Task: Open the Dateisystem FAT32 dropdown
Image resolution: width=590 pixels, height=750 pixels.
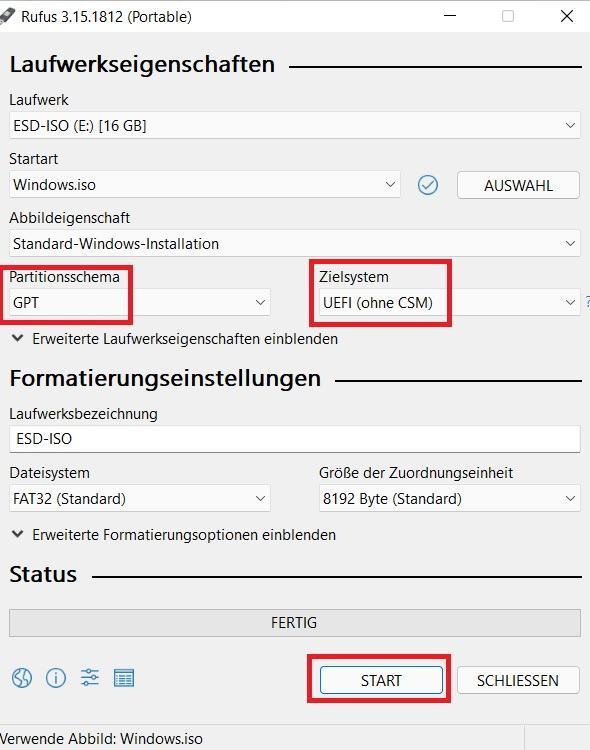Action: [x=140, y=498]
